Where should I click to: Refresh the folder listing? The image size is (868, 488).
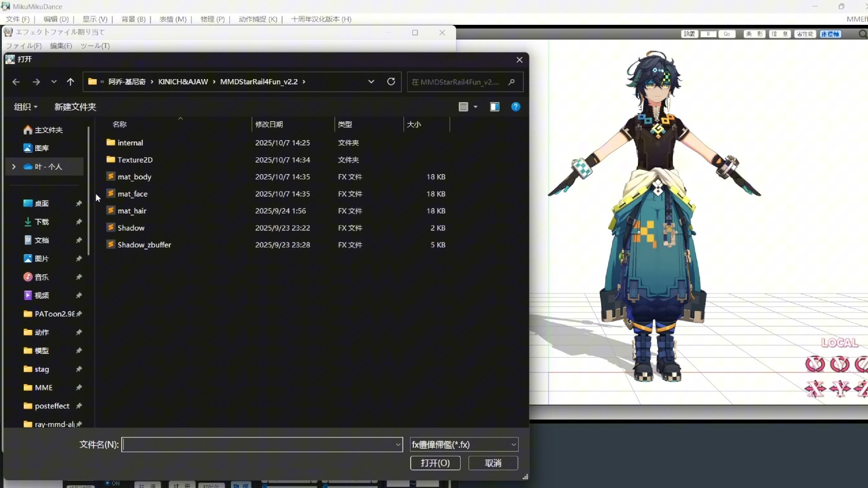pyautogui.click(x=391, y=82)
